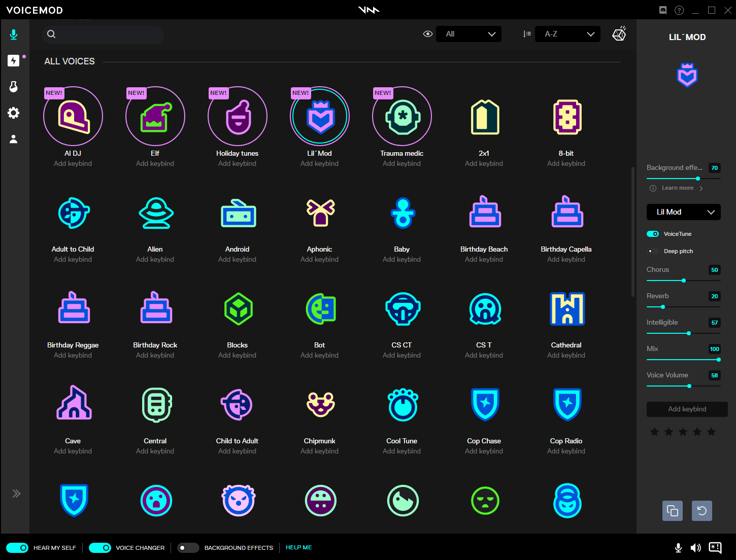Image resolution: width=736 pixels, height=560 pixels.
Task: Turn on Background Effects toggle
Action: [188, 548]
